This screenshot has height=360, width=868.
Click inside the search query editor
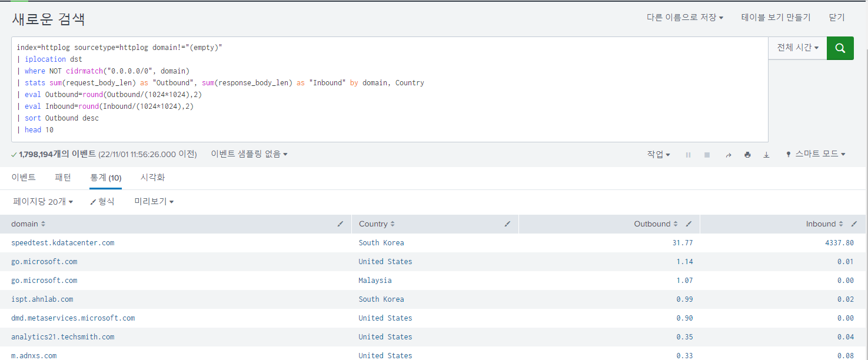390,89
